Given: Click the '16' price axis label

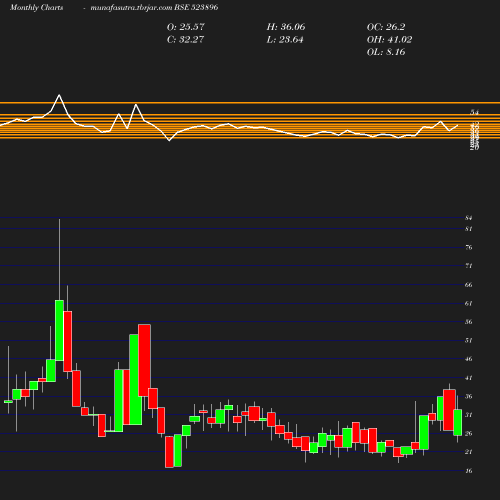Looking at the screenshot, I should 469,471.
